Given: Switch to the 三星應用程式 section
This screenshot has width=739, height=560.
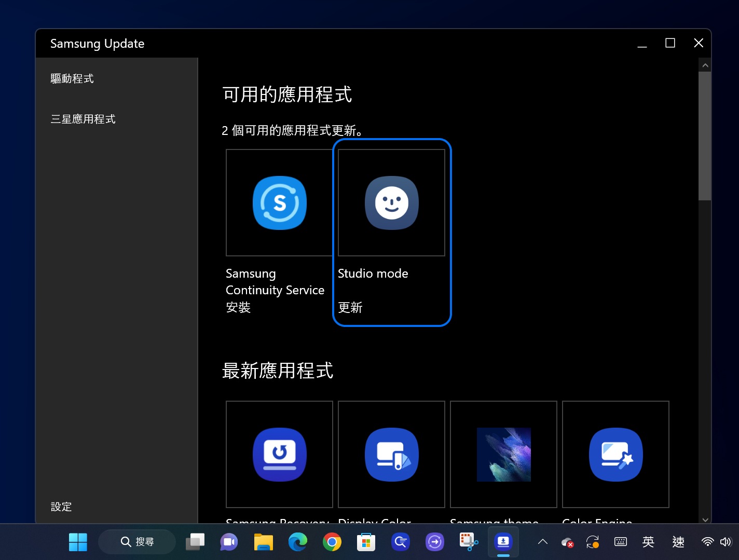Looking at the screenshot, I should pos(83,119).
